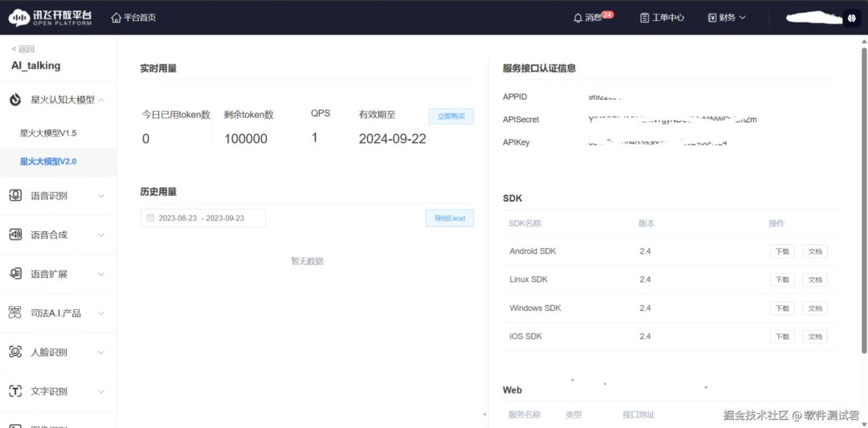
Task: Click the page vertical scrollbar
Action: point(864,201)
